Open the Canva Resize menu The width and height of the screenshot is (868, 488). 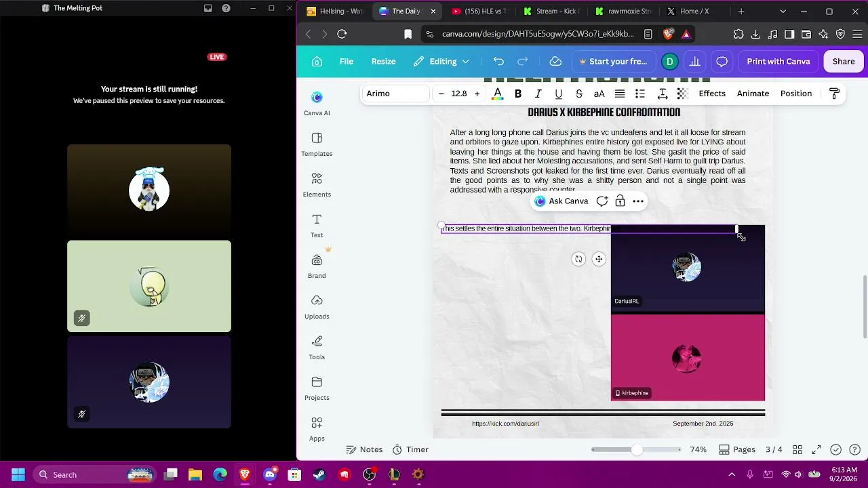[383, 62]
